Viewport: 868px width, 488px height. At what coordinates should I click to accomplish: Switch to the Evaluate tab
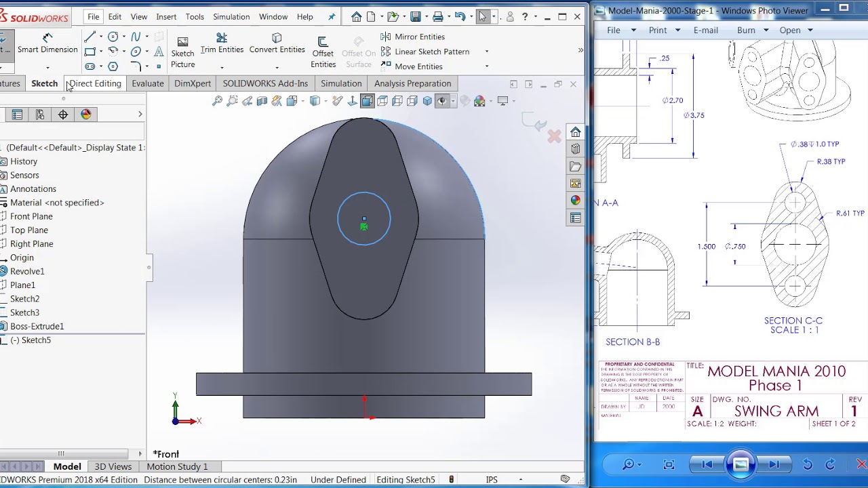coord(147,83)
